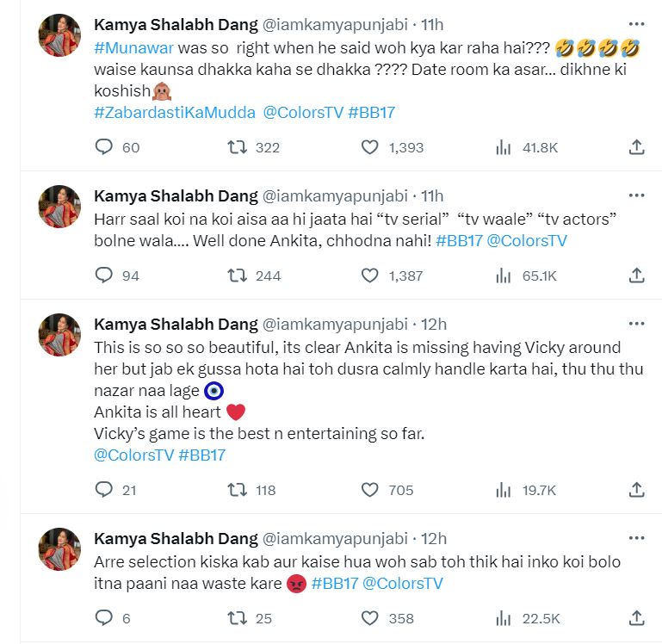The height and width of the screenshot is (644, 662).
Task: Share the tweet with 22.5K views
Action: click(636, 618)
